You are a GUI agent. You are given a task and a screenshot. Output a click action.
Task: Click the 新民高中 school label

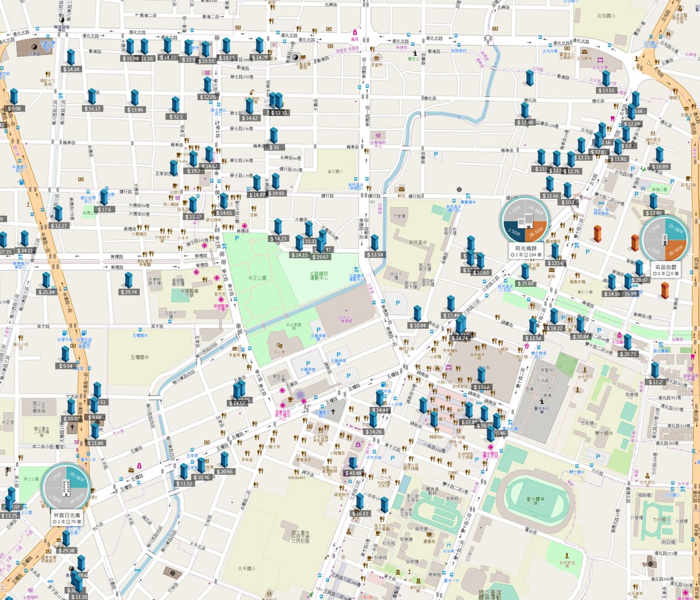[417, 243]
